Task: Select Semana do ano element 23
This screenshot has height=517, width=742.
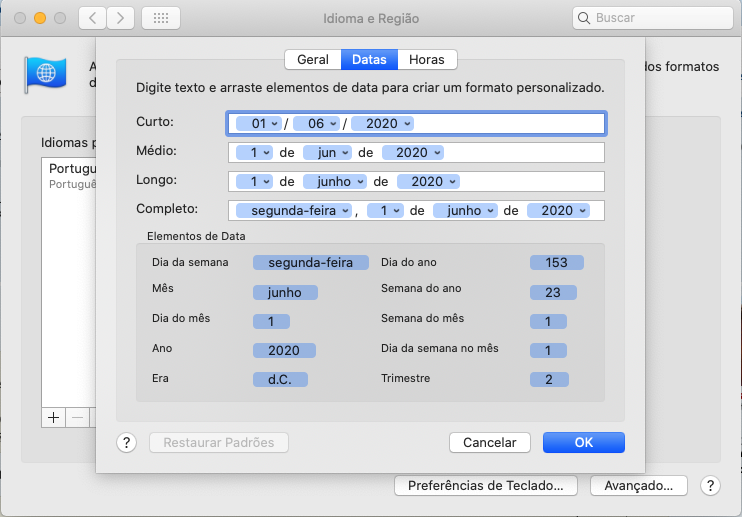Action: tap(553, 292)
